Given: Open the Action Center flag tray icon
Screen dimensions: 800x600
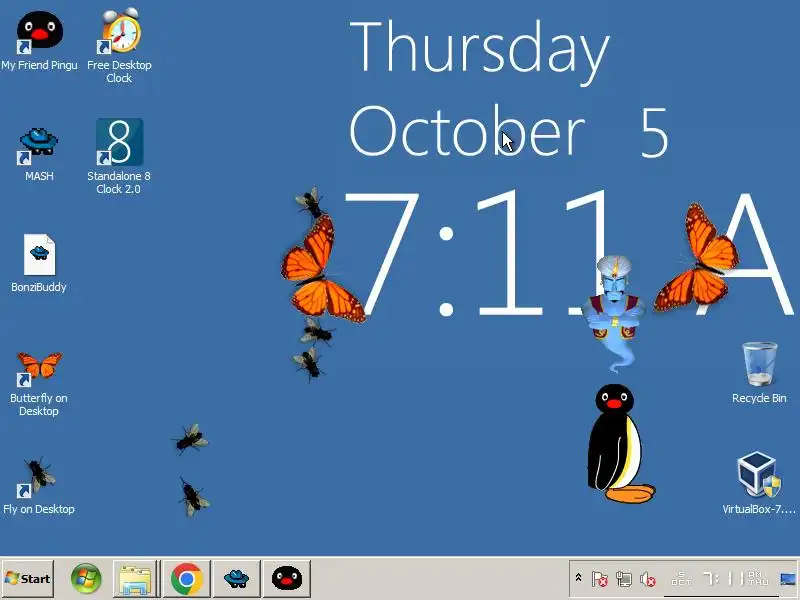Looking at the screenshot, I should pos(599,579).
